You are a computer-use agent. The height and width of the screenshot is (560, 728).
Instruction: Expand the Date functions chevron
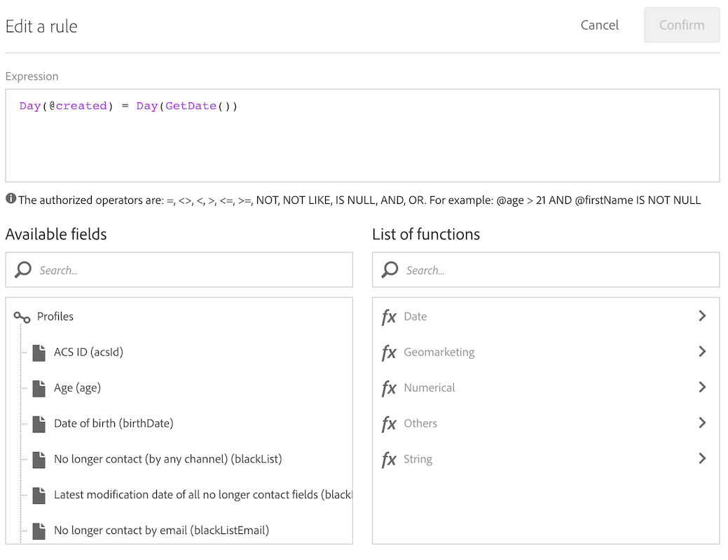702,316
